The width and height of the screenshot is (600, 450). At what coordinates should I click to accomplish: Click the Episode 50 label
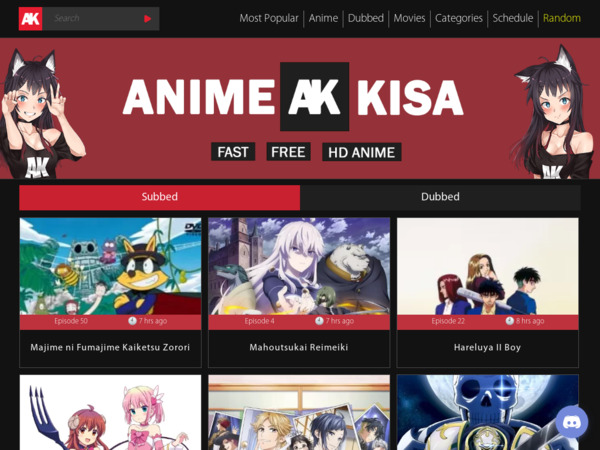point(71,321)
